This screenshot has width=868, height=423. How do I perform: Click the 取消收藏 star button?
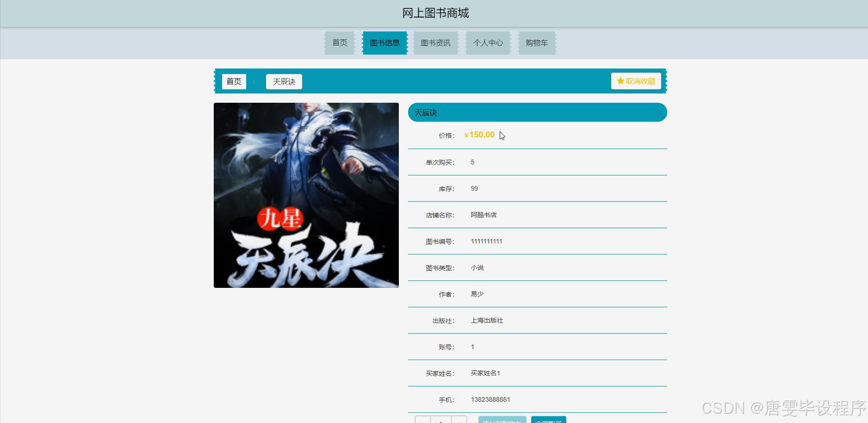point(636,81)
